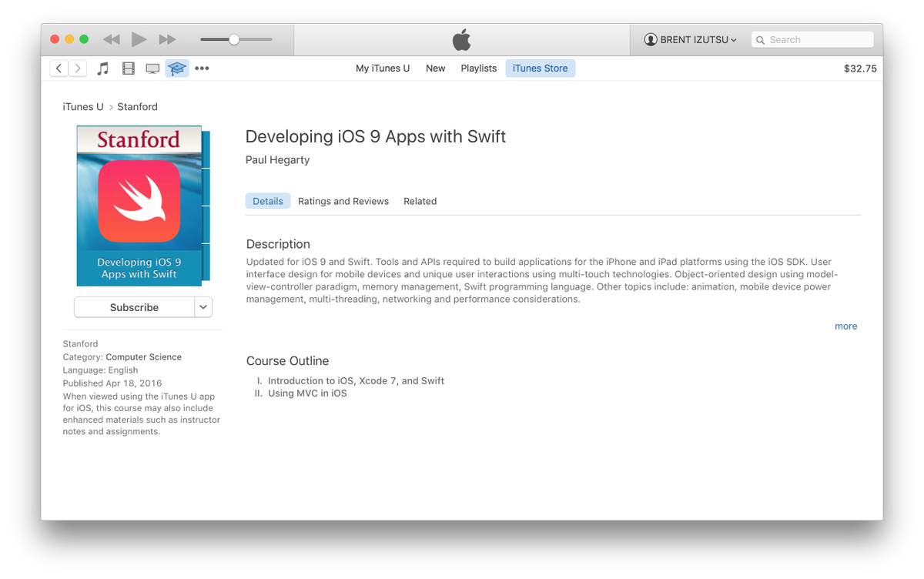Open the BRENT IZUTSU account menu
The width and height of the screenshot is (924, 579).
[691, 40]
